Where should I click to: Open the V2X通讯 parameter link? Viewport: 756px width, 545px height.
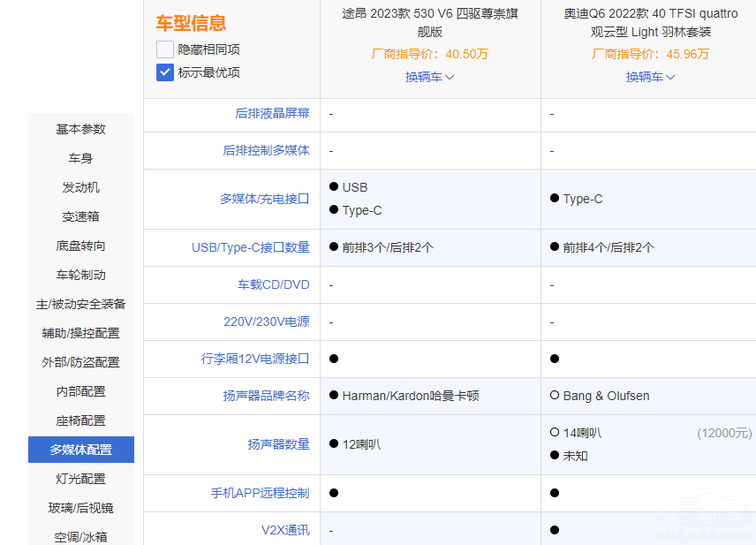click(x=285, y=530)
